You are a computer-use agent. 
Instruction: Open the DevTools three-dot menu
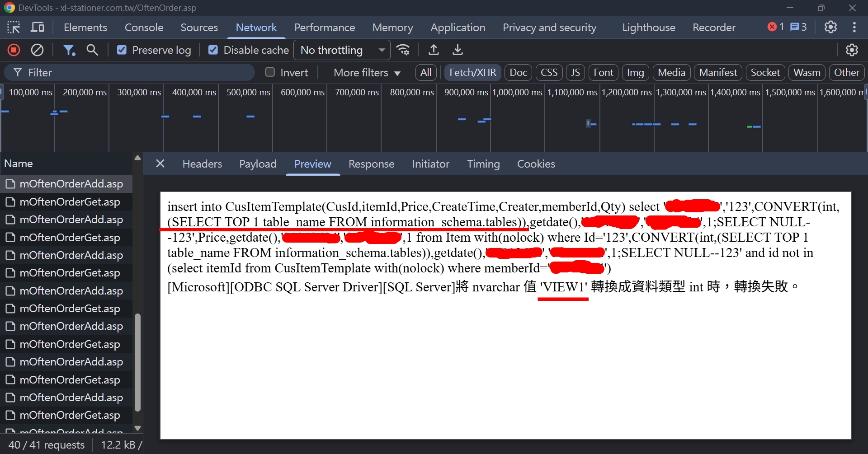click(x=854, y=28)
